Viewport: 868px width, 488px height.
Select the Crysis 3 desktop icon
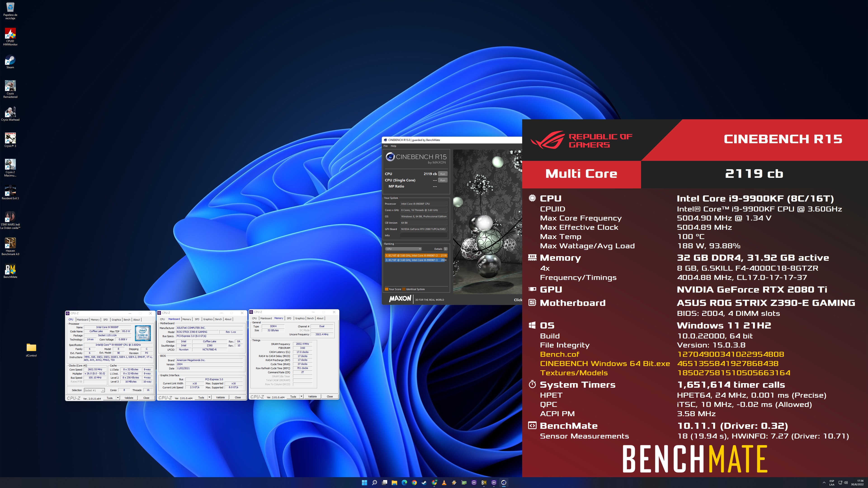(10, 140)
